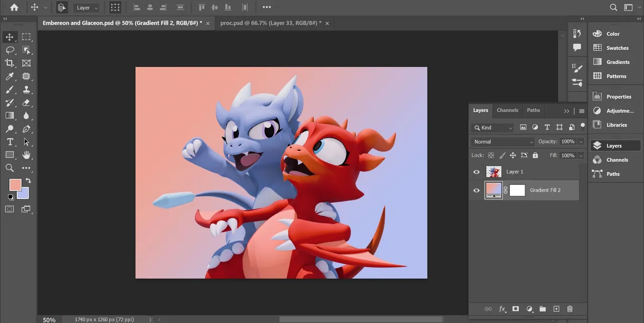
Task: Open the Swatches panel
Action: point(617,48)
